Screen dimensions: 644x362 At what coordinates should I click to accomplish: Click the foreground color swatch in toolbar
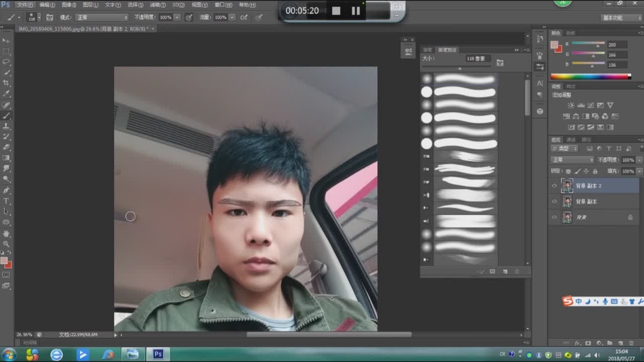(x=5, y=260)
